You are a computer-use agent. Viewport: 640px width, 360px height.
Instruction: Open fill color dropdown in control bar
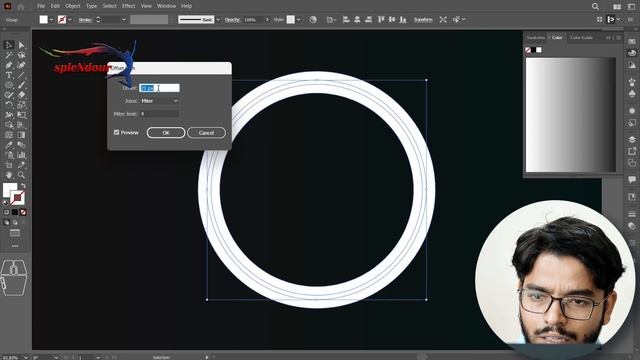pyautogui.click(x=51, y=20)
